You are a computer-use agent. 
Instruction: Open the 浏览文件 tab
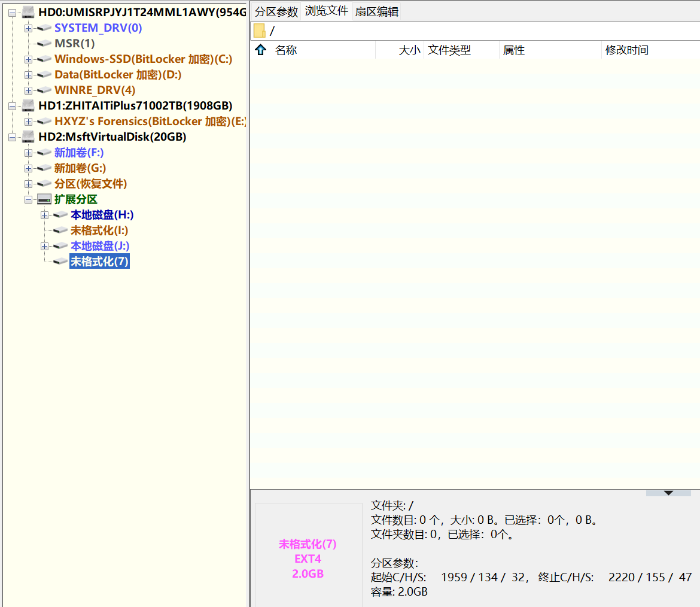pyautogui.click(x=327, y=11)
